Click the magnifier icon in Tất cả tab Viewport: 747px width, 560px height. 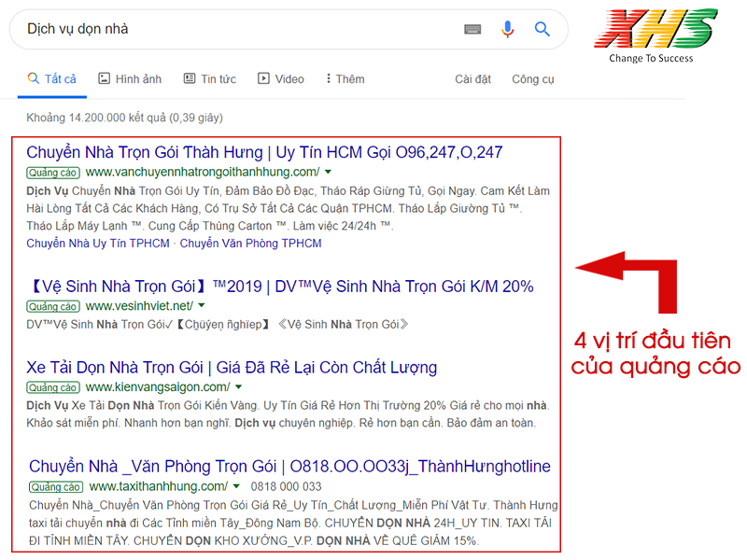(34, 78)
